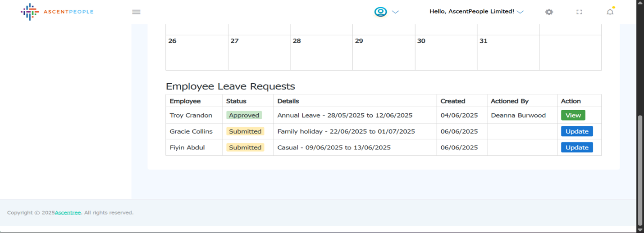Image resolution: width=644 pixels, height=233 pixels.
Task: Open the user profile avatar icon
Action: pyautogui.click(x=380, y=12)
